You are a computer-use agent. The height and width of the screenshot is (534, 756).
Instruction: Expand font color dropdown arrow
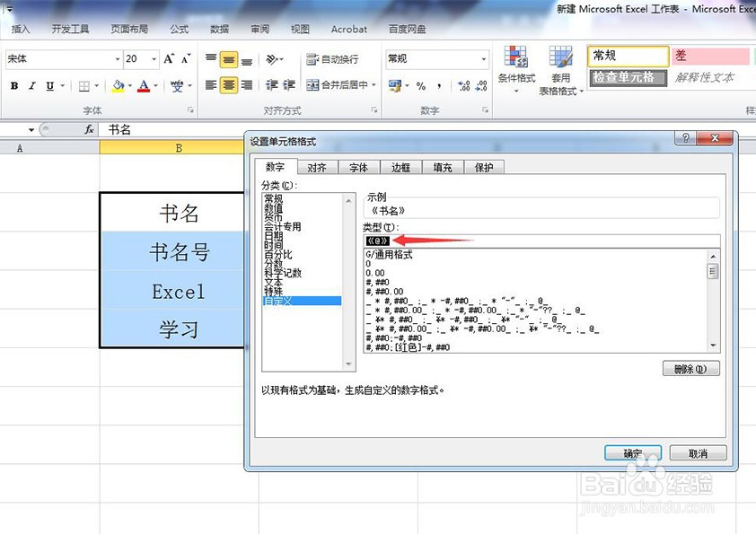point(155,86)
